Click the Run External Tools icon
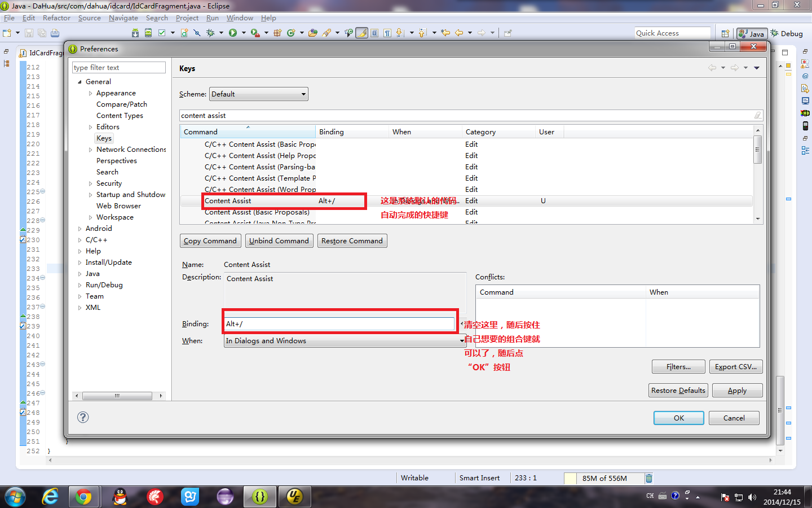Screen dimensions: 812x508 (x=255, y=33)
